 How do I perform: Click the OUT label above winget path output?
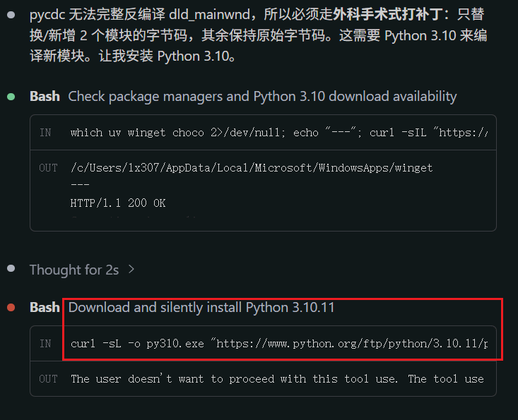coord(48,168)
